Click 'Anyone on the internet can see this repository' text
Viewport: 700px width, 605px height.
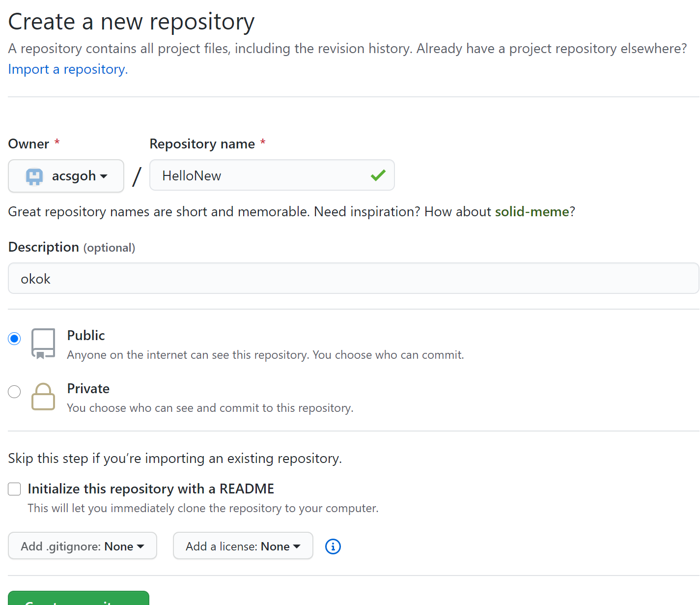(x=265, y=355)
